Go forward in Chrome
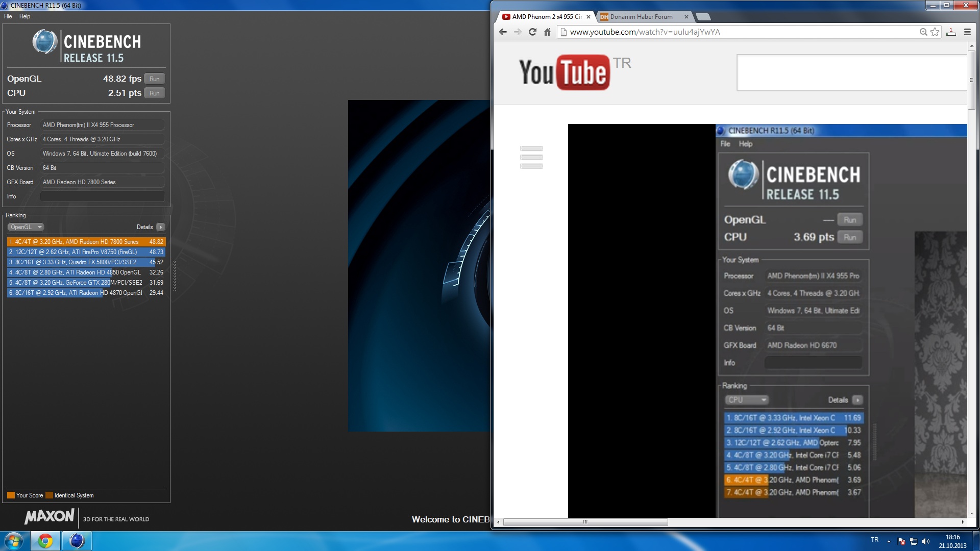The width and height of the screenshot is (980, 551). pyautogui.click(x=518, y=32)
